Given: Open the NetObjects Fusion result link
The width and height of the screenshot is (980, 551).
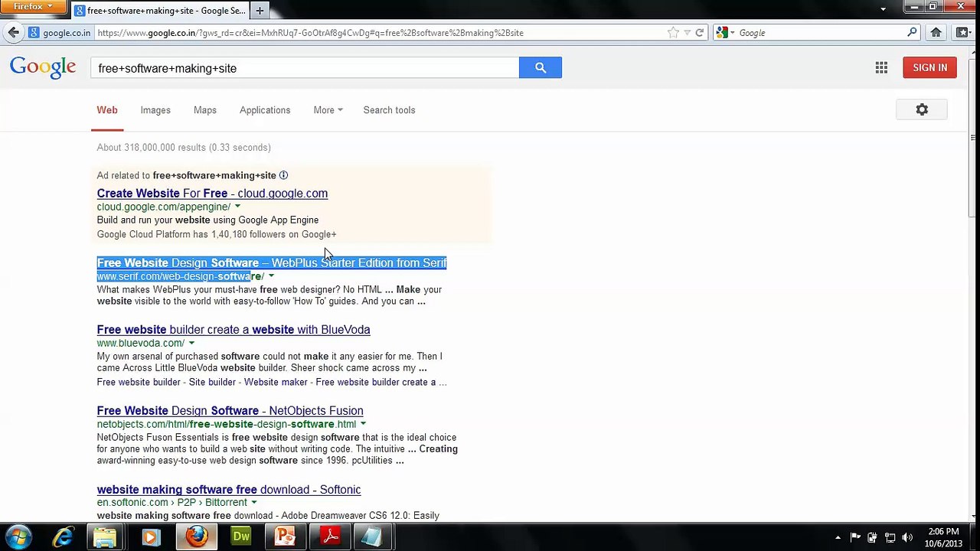Looking at the screenshot, I should coord(230,411).
